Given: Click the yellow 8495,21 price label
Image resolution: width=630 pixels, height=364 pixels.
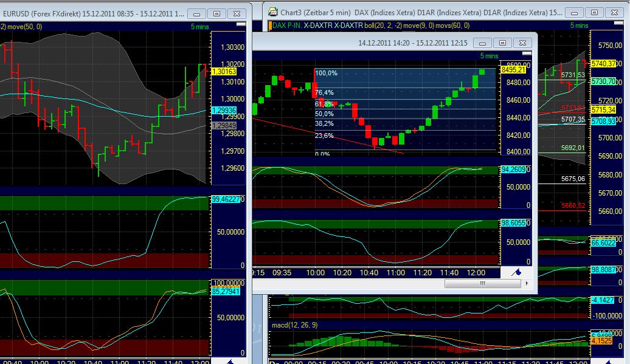Looking at the screenshot, I should pyautogui.click(x=513, y=70).
